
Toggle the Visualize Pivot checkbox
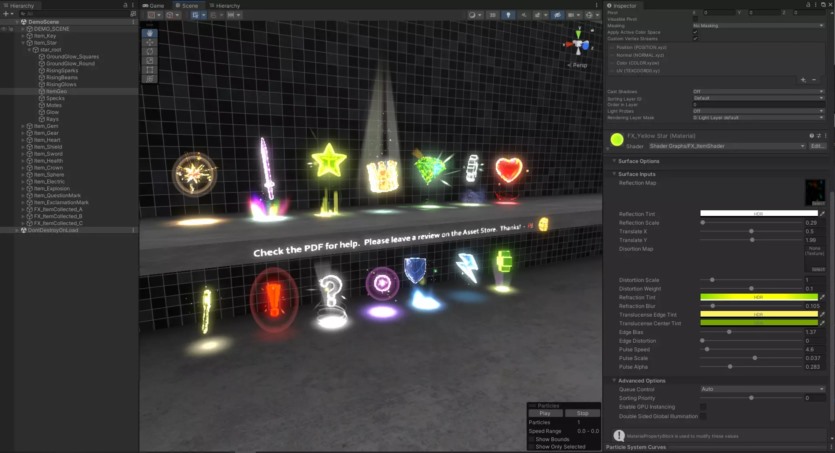695,19
